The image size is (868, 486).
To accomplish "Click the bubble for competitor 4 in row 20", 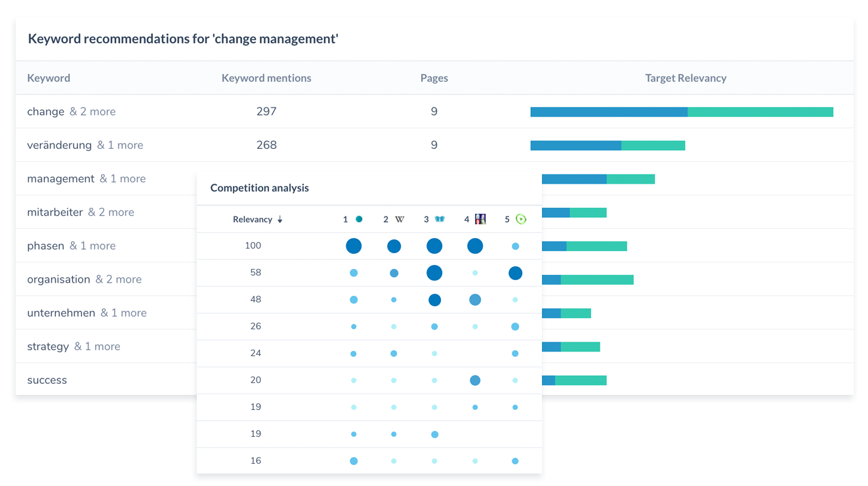I will coord(475,380).
